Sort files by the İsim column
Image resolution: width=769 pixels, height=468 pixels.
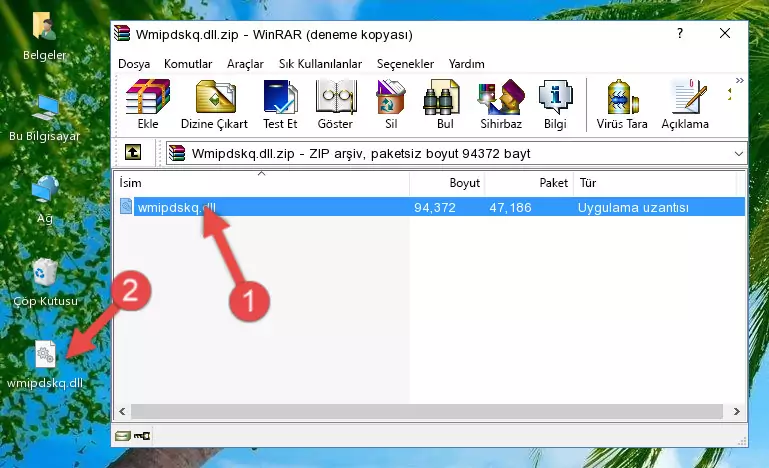point(262,183)
